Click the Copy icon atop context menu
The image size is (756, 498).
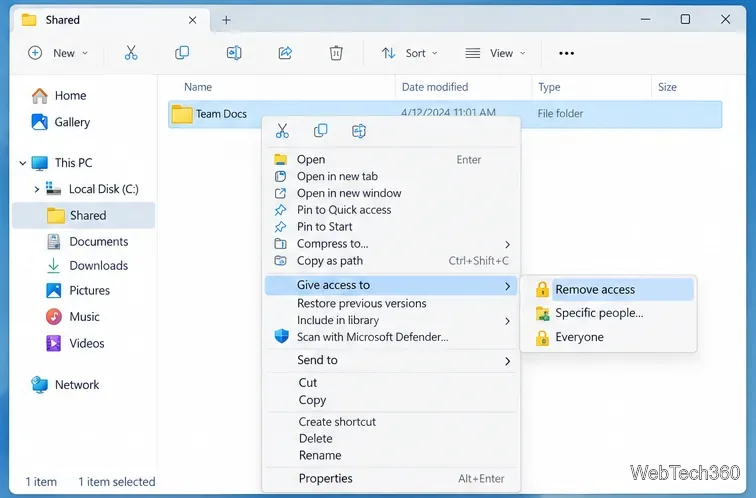[x=321, y=131]
